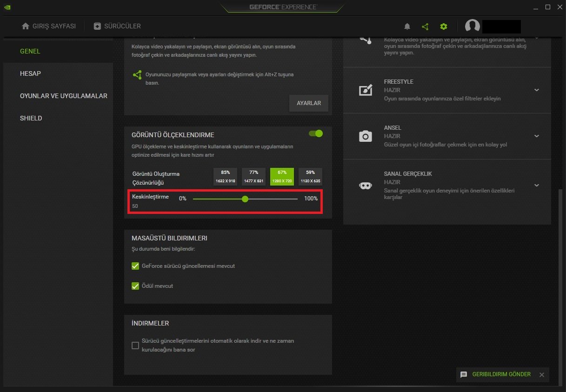Click the user profile avatar
The height and width of the screenshot is (392, 566).
tap(473, 27)
